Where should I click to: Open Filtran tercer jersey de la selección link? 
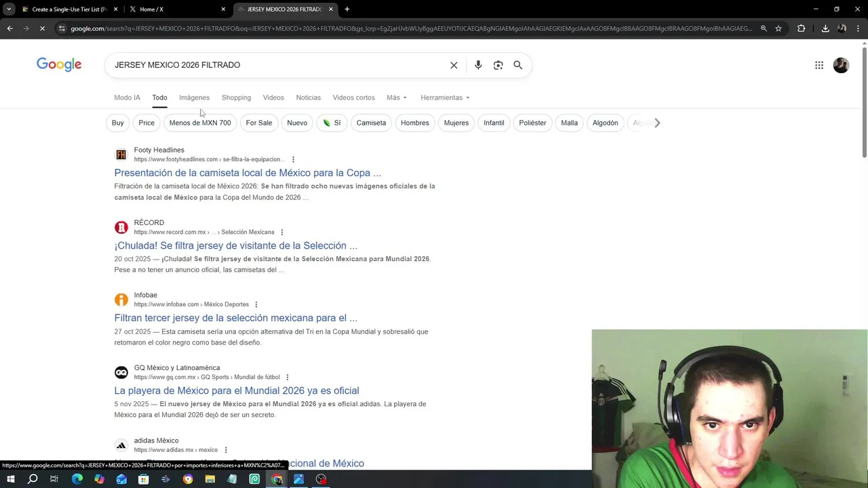pos(235,318)
